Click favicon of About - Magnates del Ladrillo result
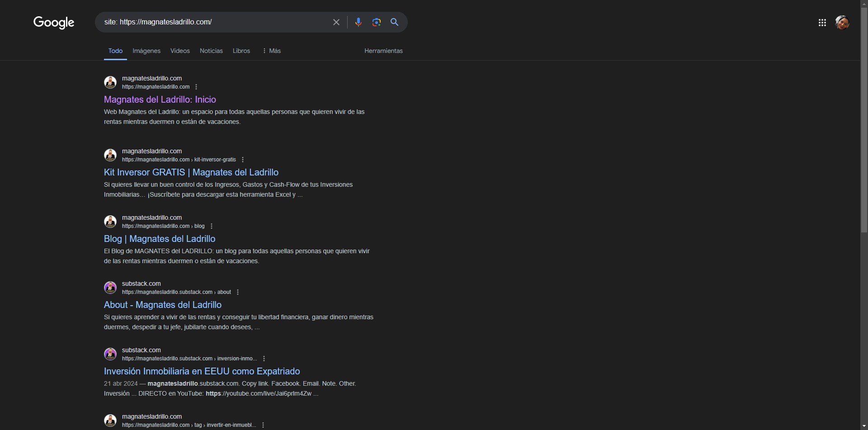868x430 pixels. coord(110,288)
